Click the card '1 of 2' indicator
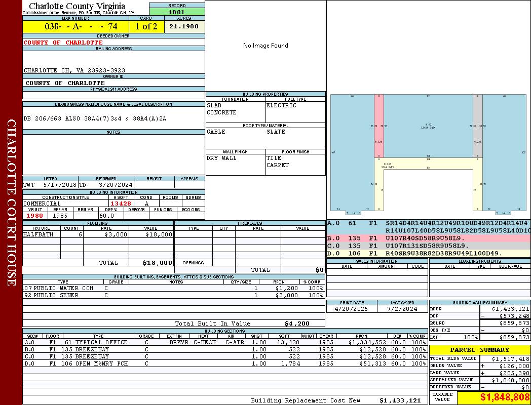 [146, 26]
